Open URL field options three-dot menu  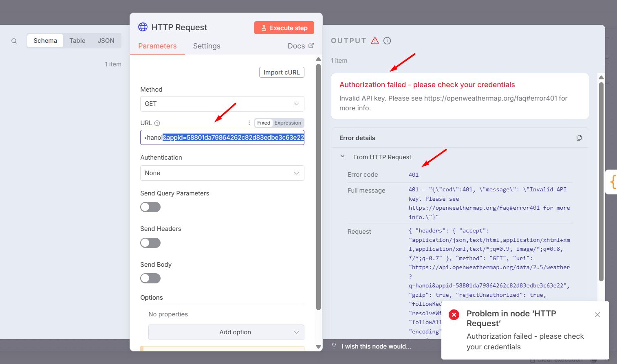coord(249,123)
